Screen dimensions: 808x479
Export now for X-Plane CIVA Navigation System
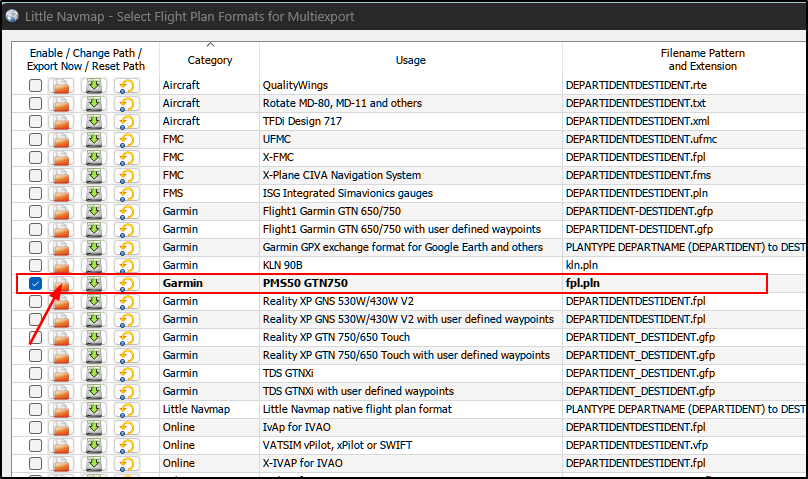[x=94, y=176]
